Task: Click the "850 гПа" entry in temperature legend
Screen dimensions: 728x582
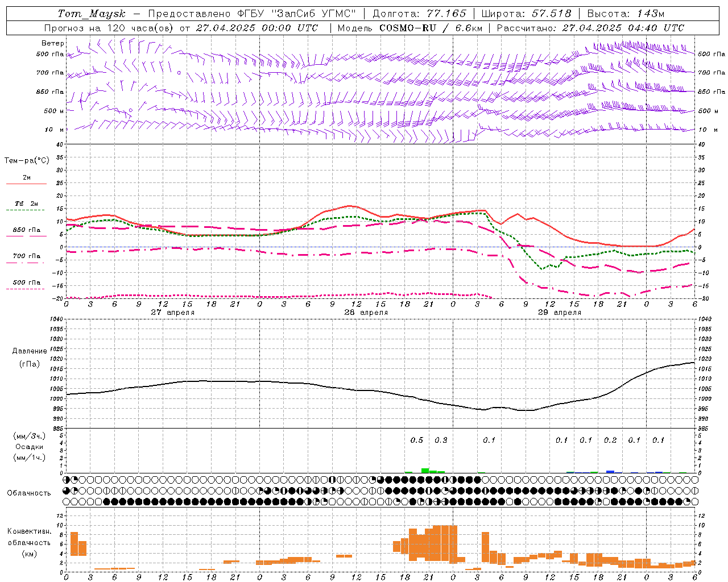Action: coord(26,230)
